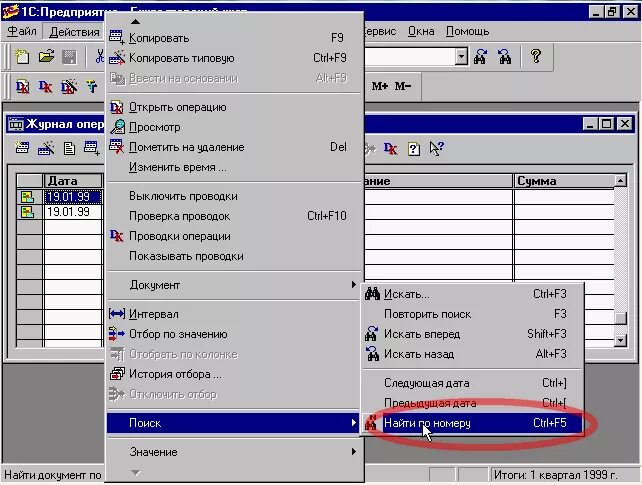642x485 pixels.
Task: Expand the Значение submenu
Action: click(x=235, y=452)
